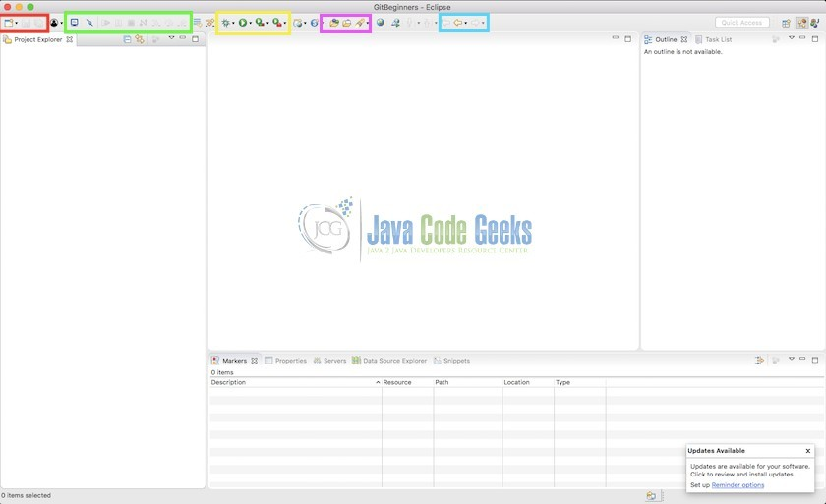This screenshot has height=504, width=826.
Task: Click the Open Task folder icon
Action: (x=346, y=23)
